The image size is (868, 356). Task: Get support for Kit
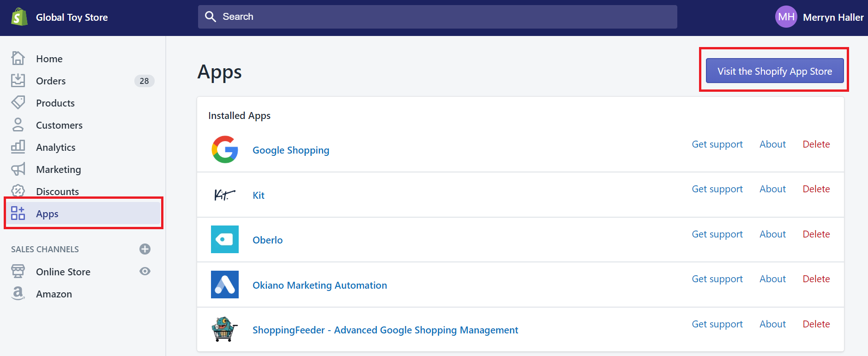(x=717, y=189)
